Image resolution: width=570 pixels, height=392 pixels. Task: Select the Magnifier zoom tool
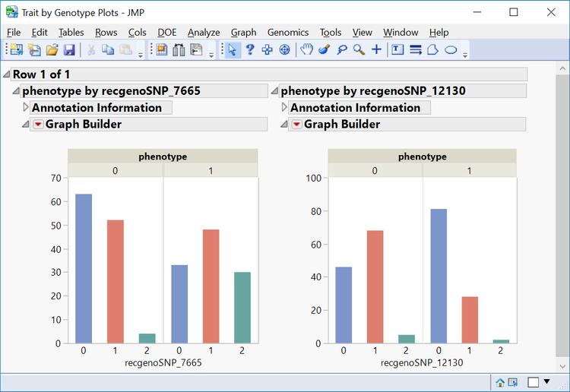359,49
